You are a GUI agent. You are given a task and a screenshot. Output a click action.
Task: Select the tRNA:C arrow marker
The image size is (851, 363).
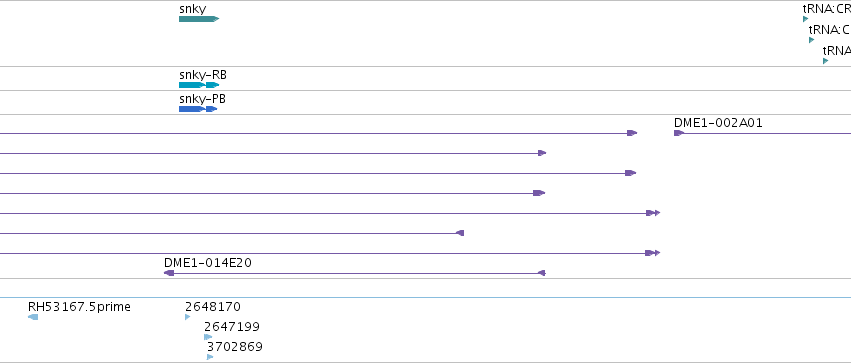pyautogui.click(x=812, y=40)
